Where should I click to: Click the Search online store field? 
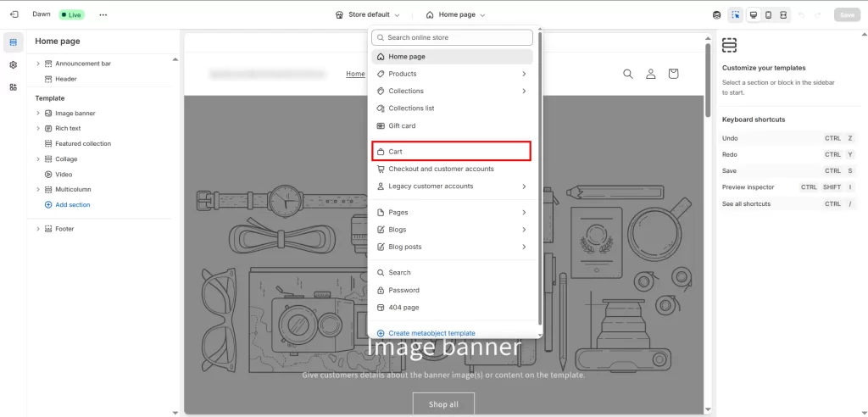click(452, 37)
